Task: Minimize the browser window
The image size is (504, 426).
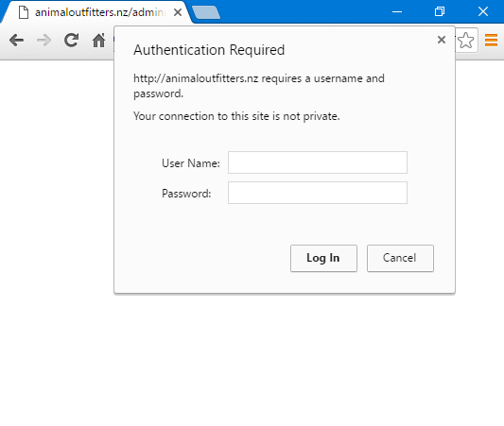Action: (397, 12)
